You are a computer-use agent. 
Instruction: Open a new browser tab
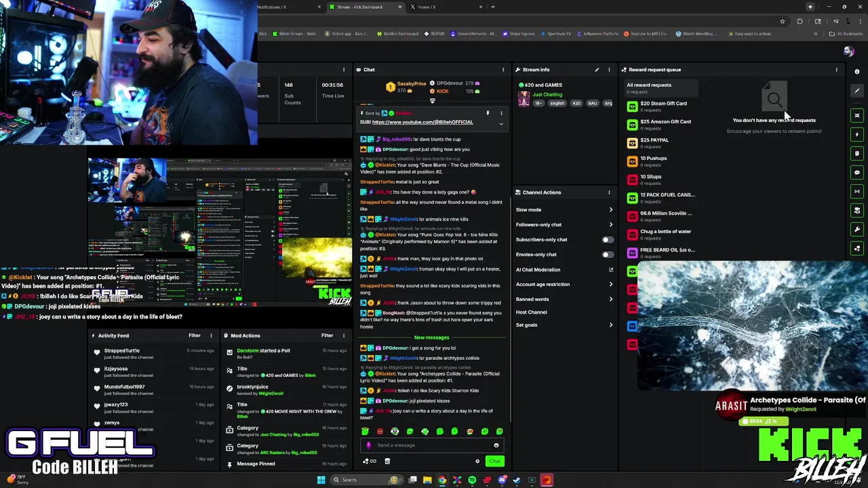(493, 7)
